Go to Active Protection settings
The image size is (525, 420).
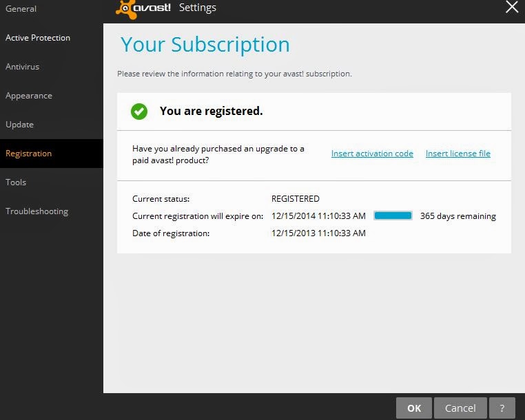38,38
